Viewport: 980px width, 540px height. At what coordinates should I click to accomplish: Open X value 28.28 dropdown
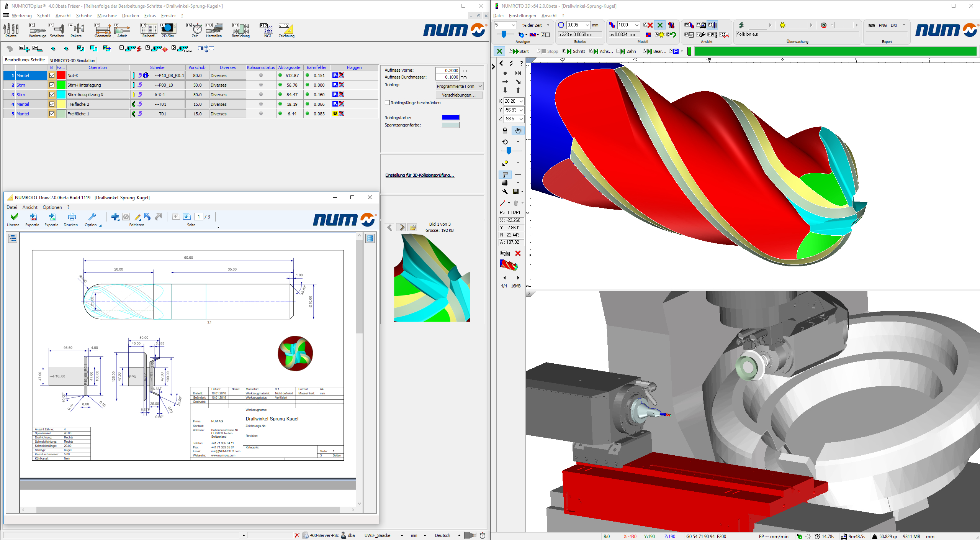(521, 101)
